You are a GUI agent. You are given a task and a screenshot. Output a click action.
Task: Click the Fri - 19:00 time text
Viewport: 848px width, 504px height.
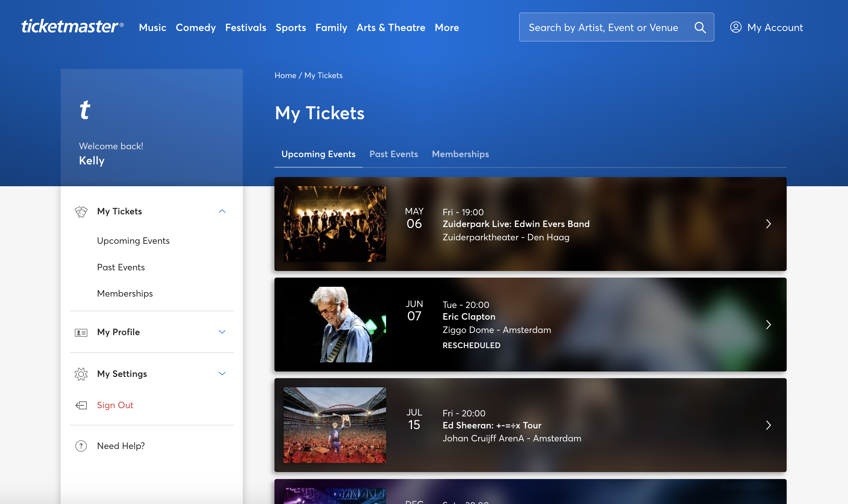[x=463, y=212]
